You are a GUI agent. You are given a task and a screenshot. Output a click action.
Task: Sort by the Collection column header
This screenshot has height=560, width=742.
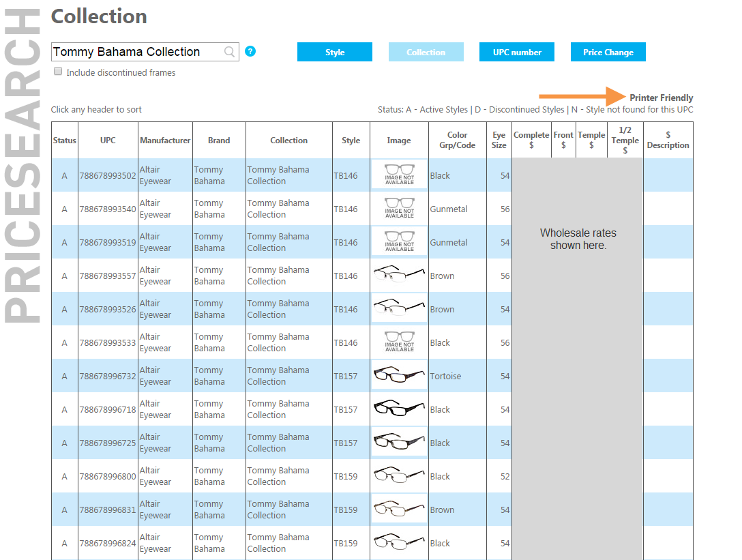coord(288,140)
